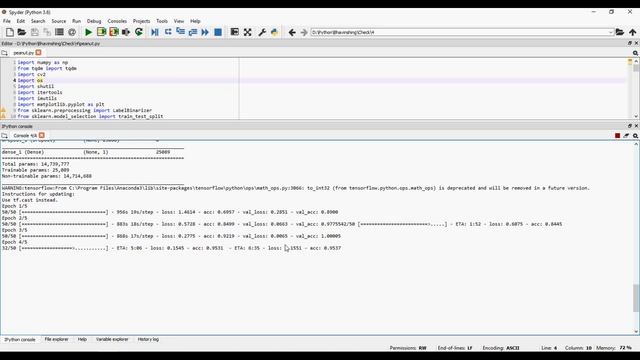
Task: Open the editor pane options icon
Action: (636, 53)
